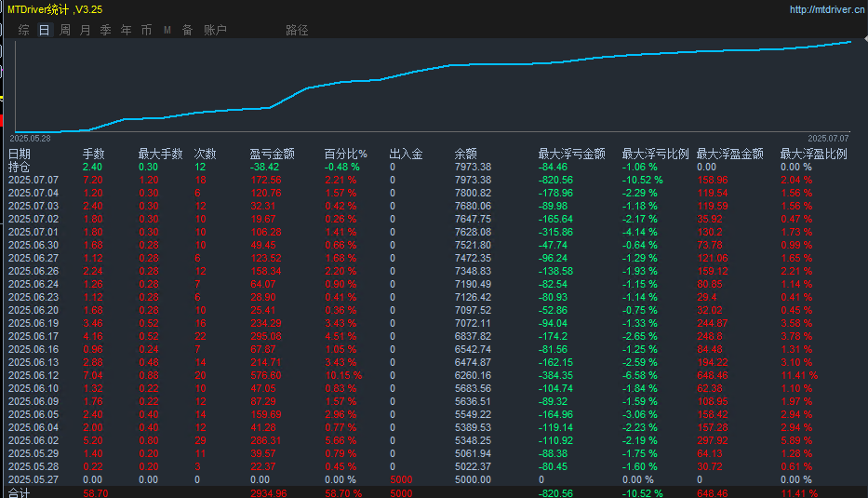868x498 pixels.
Task: Switch to the 币 currency tab
Action: point(146,30)
